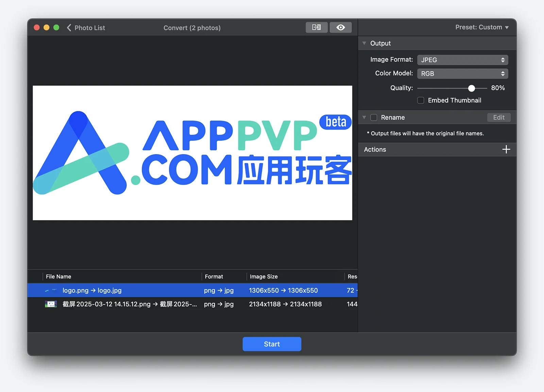
Task: Enable the Embed Thumbnail checkbox
Action: (x=421, y=100)
